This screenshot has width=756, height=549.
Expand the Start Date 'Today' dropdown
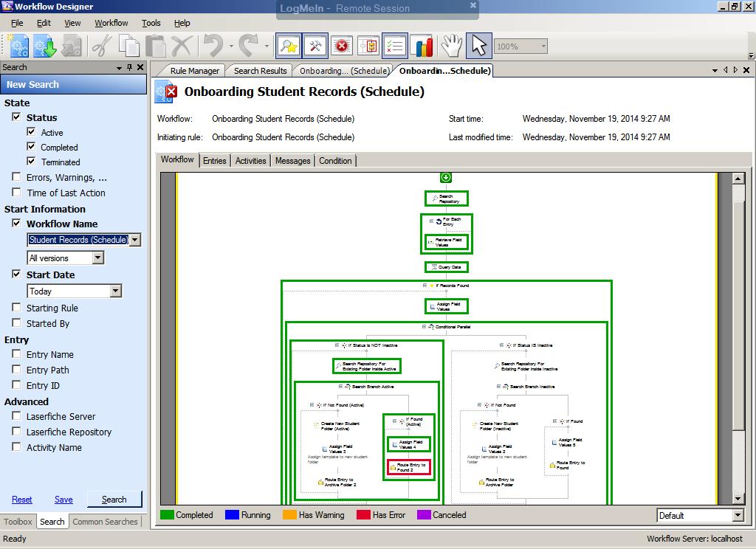115,291
